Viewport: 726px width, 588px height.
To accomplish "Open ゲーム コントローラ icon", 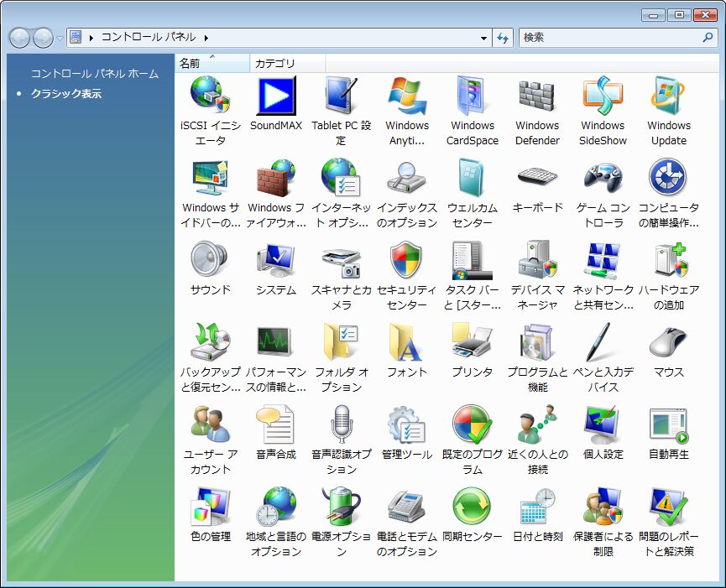I will pyautogui.click(x=603, y=178).
